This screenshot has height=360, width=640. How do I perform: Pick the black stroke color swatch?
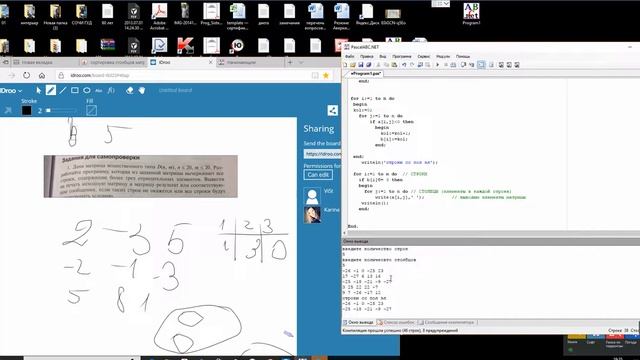click(27, 110)
